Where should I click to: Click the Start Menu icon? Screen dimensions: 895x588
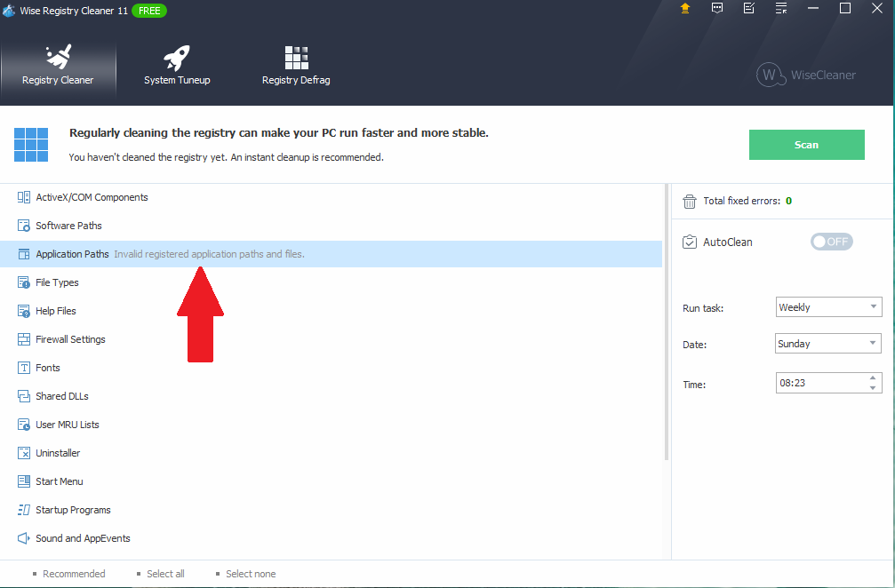pos(23,481)
